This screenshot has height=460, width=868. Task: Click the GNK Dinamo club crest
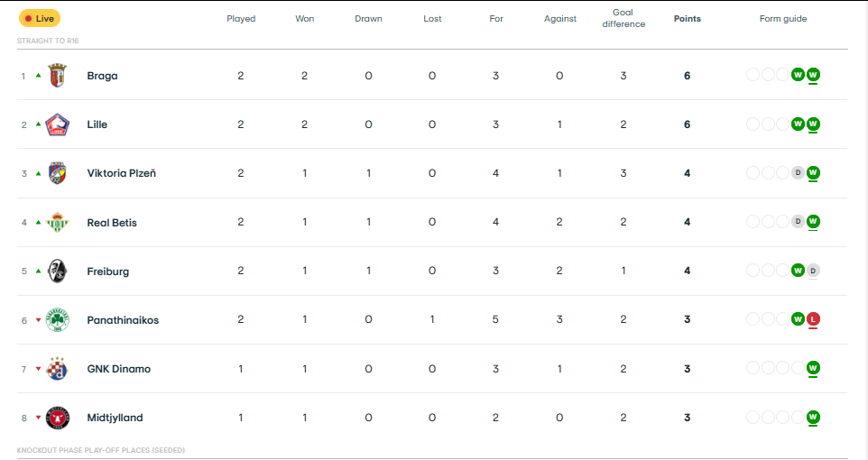click(57, 369)
